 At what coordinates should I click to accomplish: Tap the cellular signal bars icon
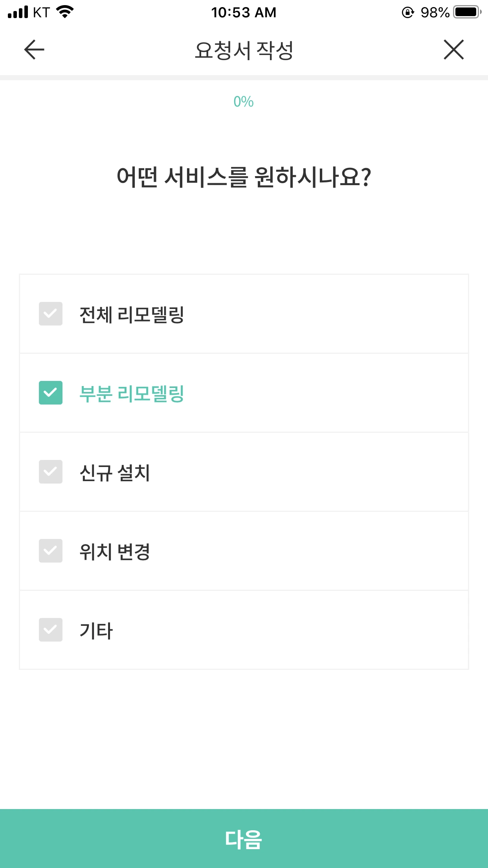(18, 12)
